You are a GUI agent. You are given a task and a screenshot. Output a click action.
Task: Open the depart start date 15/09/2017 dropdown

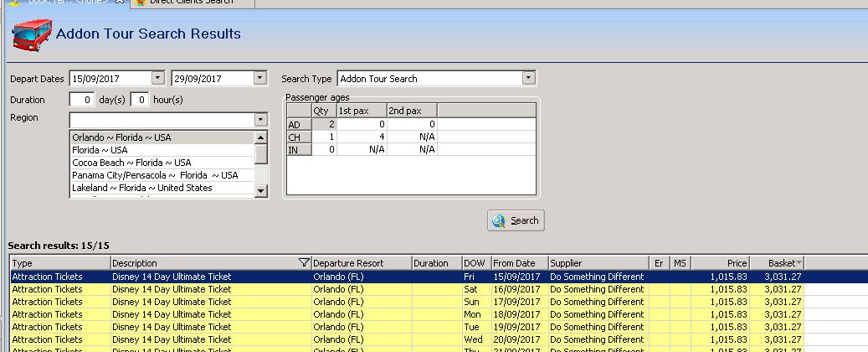coord(158,78)
